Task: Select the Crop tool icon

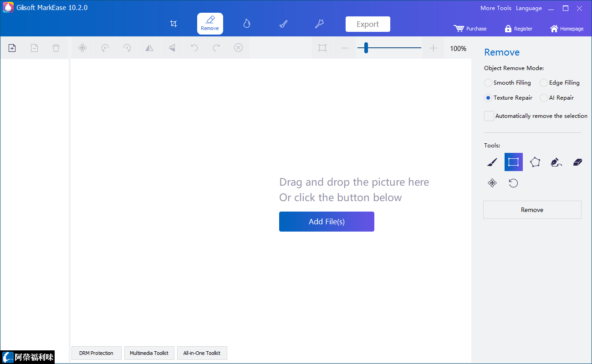Action: click(174, 24)
